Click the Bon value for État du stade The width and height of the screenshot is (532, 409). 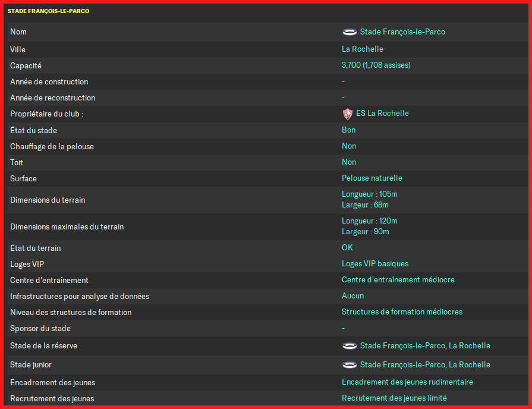348,130
